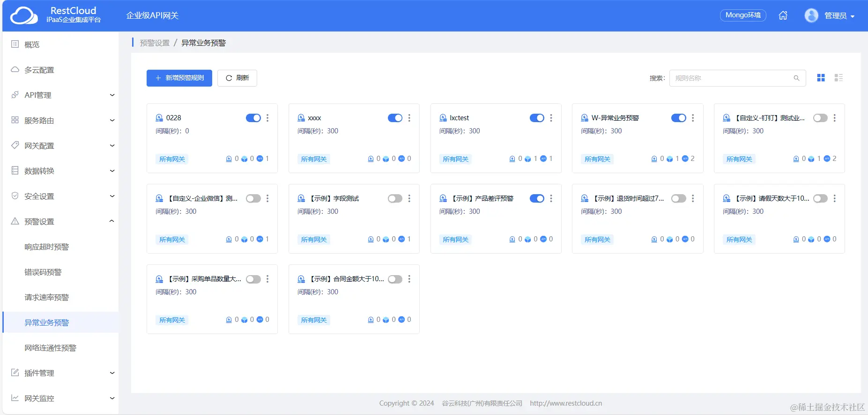
Task: Enable the 【示例】采购单品数量大 rule switch
Action: pyautogui.click(x=253, y=279)
